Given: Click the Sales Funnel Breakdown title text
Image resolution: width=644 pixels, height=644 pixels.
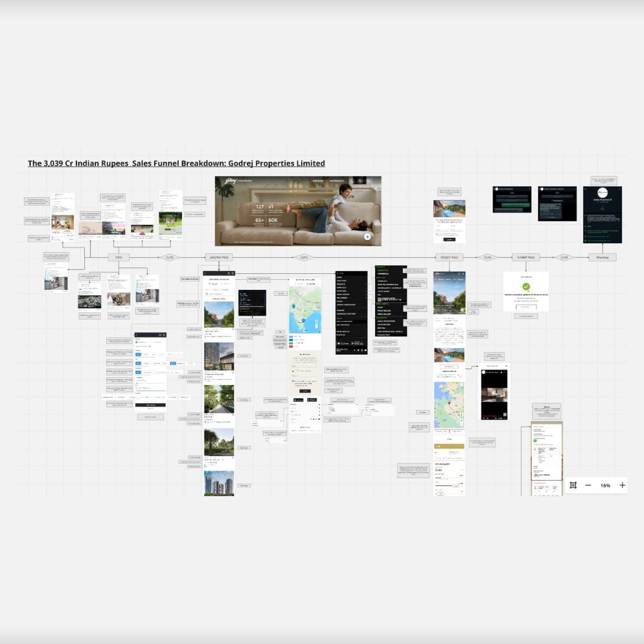Looking at the screenshot, I should (x=177, y=163).
